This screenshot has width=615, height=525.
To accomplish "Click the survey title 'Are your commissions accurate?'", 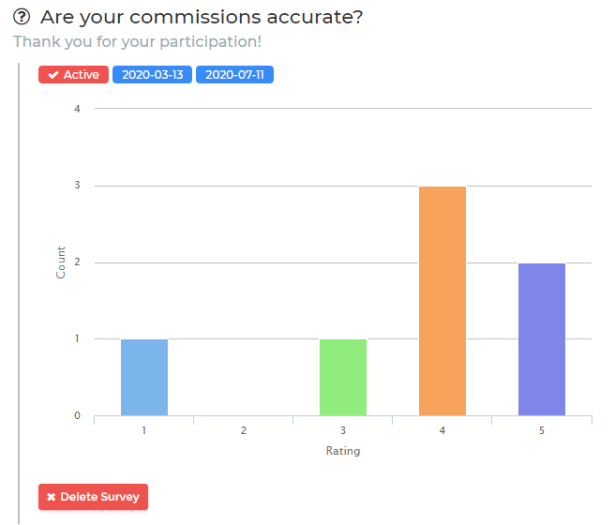I will point(201,18).
